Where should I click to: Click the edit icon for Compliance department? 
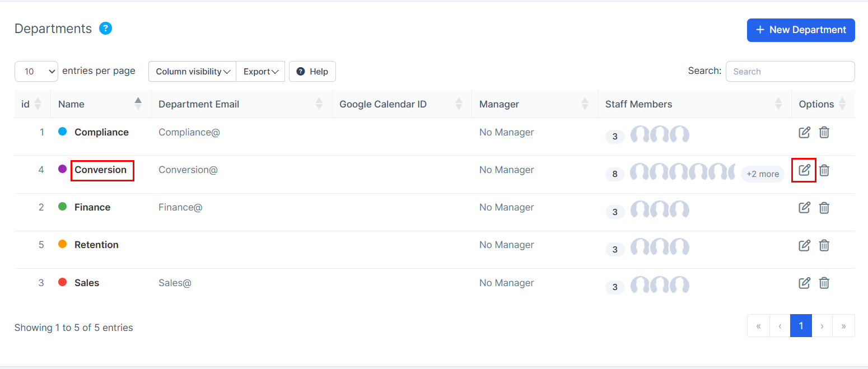tap(804, 133)
